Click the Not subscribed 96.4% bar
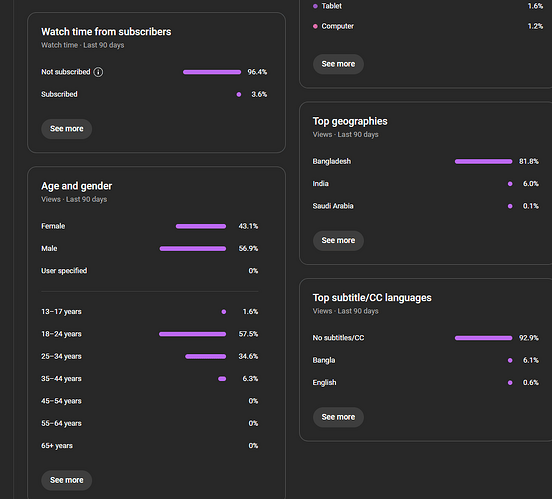Screen dimensions: 552x499 pos(212,72)
